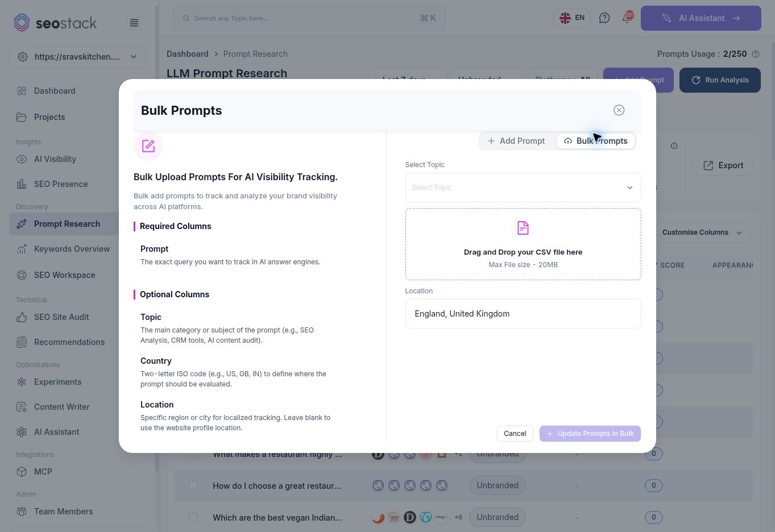Image resolution: width=775 pixels, height=532 pixels.
Task: Close the Bulk Prompts dialog
Action: (619, 110)
